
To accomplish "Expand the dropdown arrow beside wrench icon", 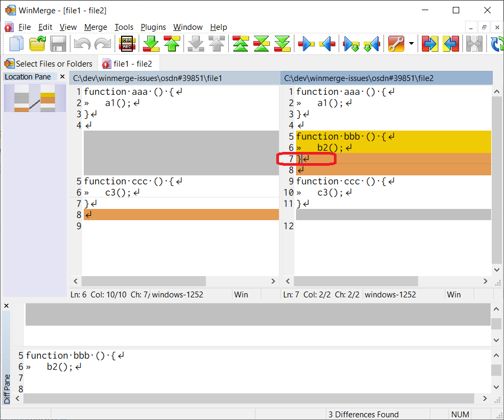I will pos(411,44).
